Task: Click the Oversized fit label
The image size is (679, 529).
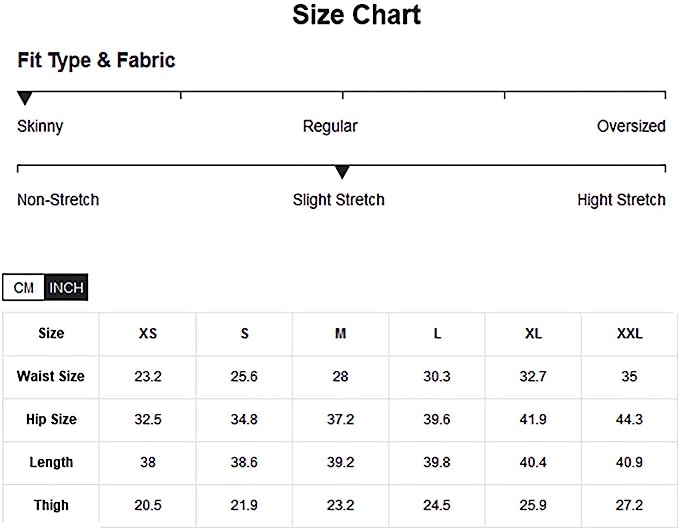Action: 631,126
